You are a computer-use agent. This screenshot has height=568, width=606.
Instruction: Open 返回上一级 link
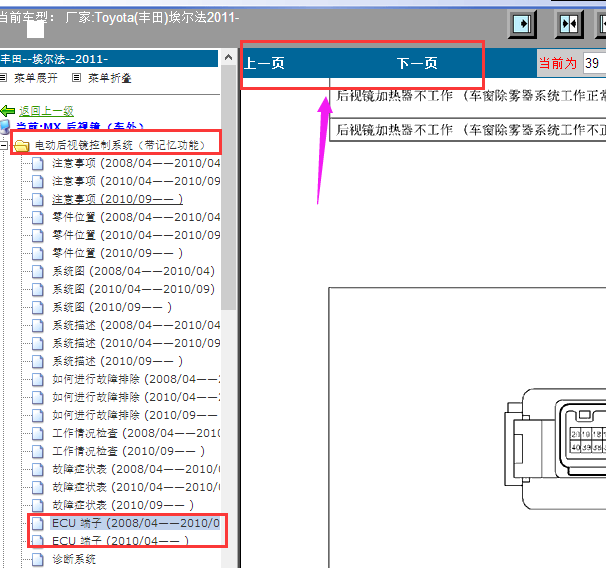point(46,111)
